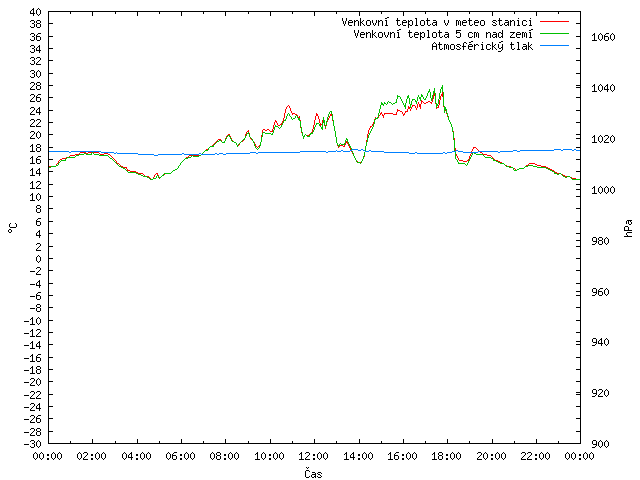Click the '10:00' time axis label

point(269,456)
